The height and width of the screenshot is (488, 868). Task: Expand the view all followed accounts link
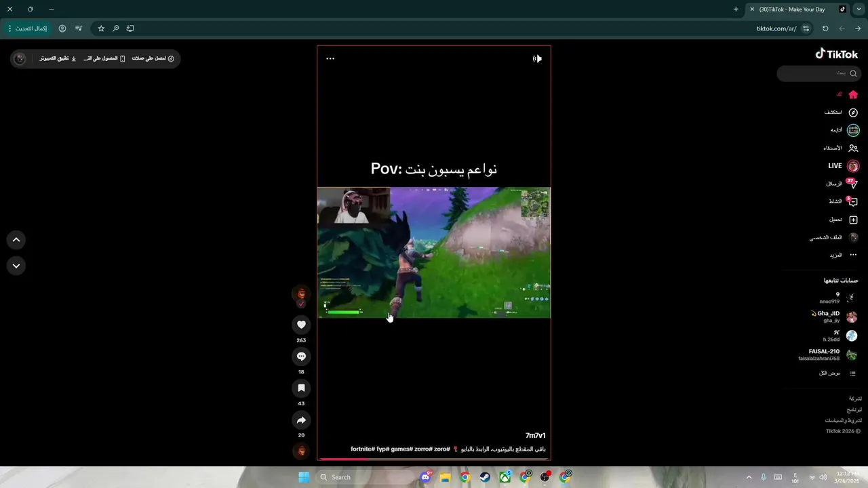[x=838, y=373]
